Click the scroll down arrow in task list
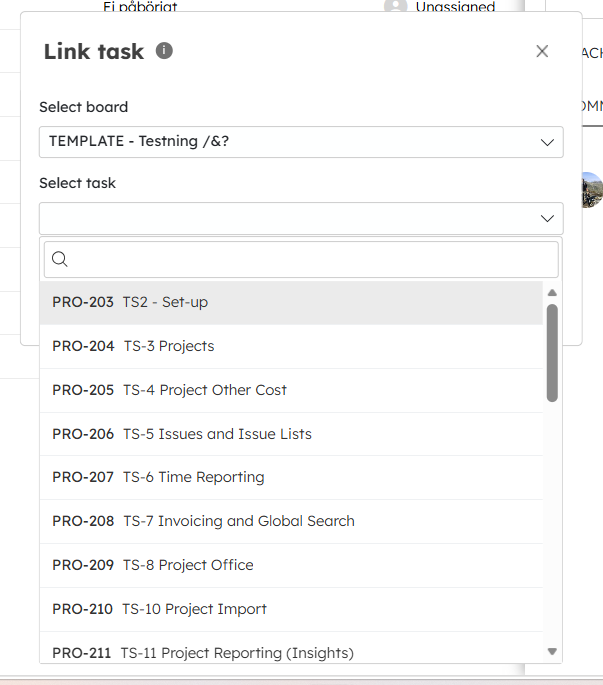The height and width of the screenshot is (685, 603). 552,651
